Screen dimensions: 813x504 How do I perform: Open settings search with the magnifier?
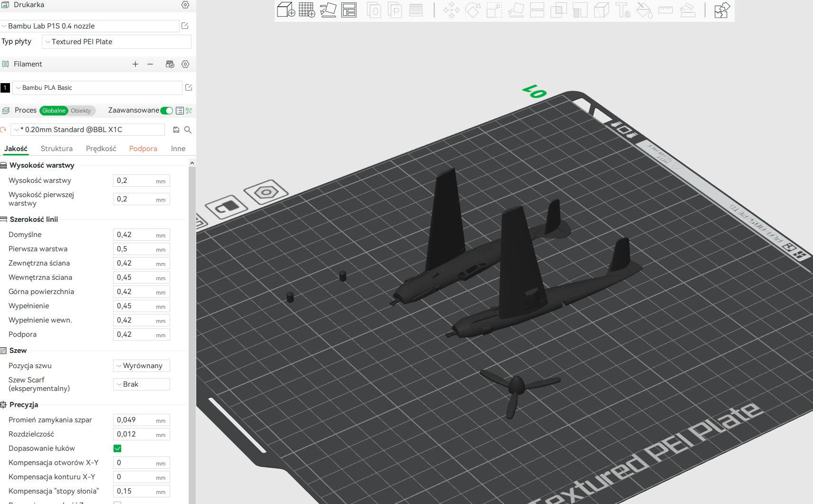pos(188,129)
